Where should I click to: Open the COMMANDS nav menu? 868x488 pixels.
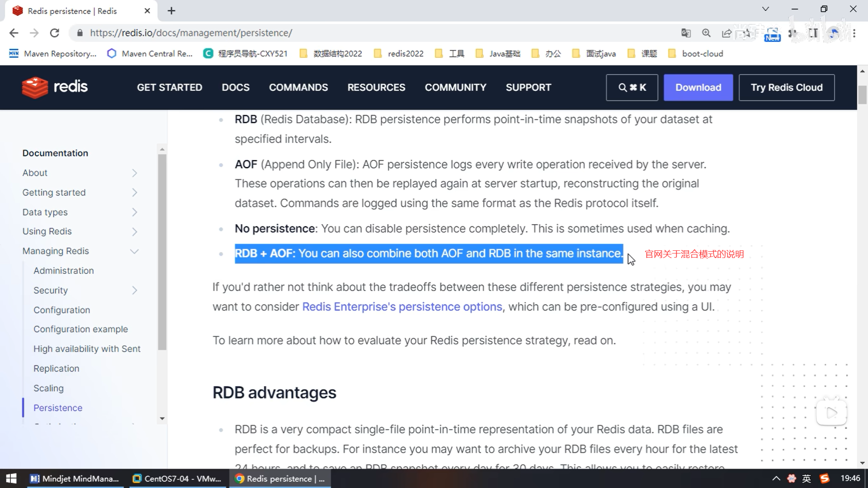click(298, 87)
